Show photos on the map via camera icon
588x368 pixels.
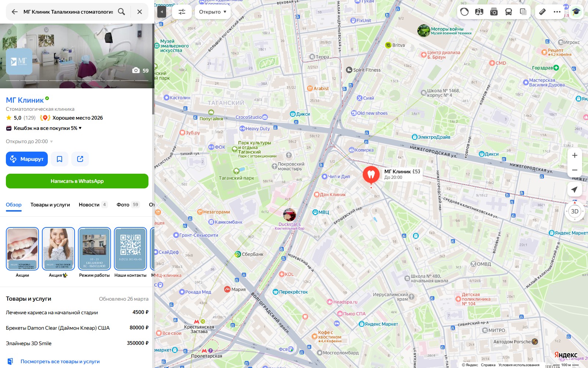(494, 12)
